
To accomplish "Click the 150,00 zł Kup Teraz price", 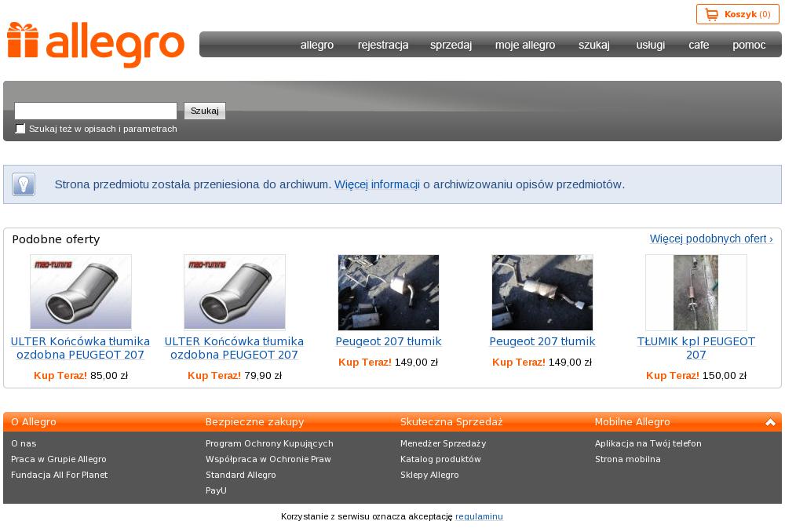I will [x=696, y=375].
